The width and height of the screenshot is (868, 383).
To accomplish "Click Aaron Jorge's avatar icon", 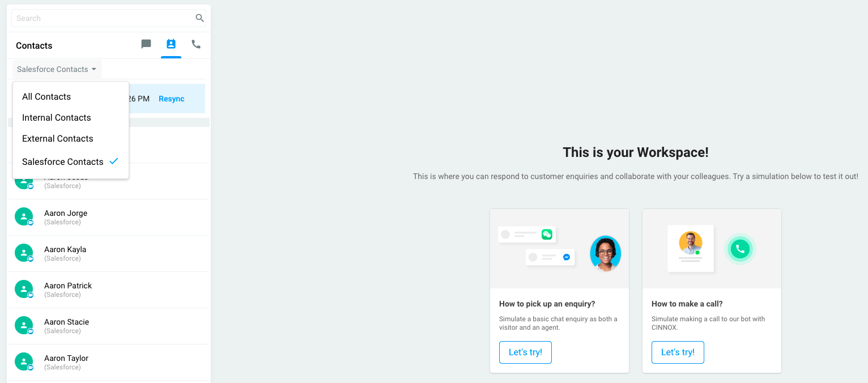I will click(24, 216).
